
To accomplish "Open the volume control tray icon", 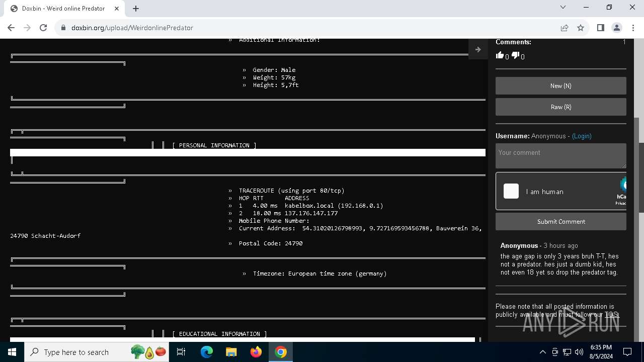I will pyautogui.click(x=579, y=352).
